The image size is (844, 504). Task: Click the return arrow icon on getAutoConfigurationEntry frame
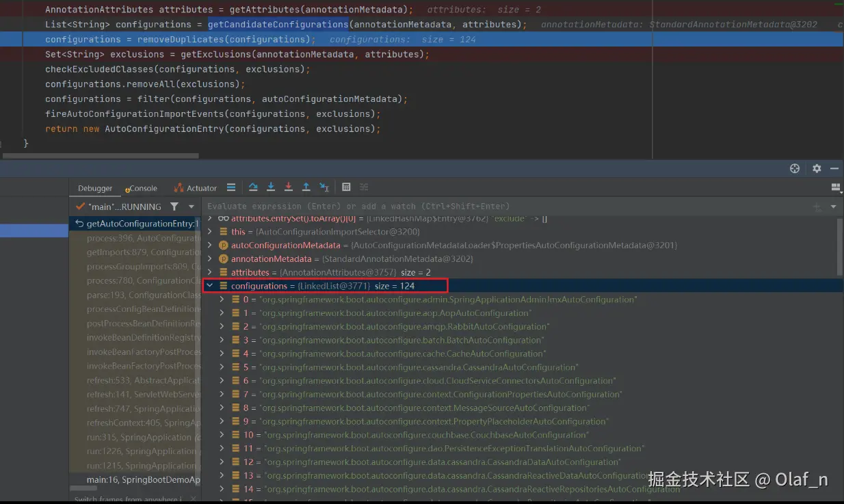79,224
